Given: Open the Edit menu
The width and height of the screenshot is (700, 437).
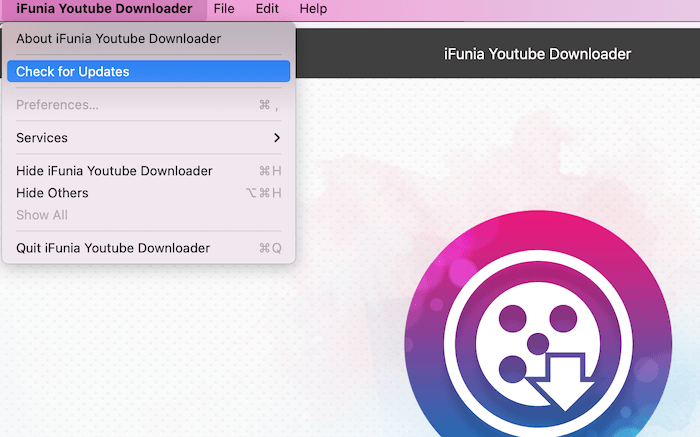Looking at the screenshot, I should pyautogui.click(x=267, y=9).
